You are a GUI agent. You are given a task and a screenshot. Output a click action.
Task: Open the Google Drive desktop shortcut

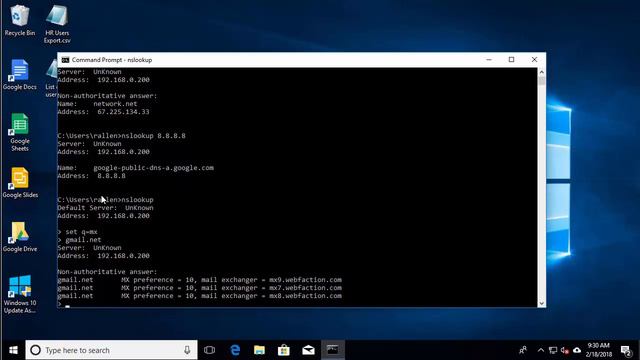pyautogui.click(x=20, y=237)
